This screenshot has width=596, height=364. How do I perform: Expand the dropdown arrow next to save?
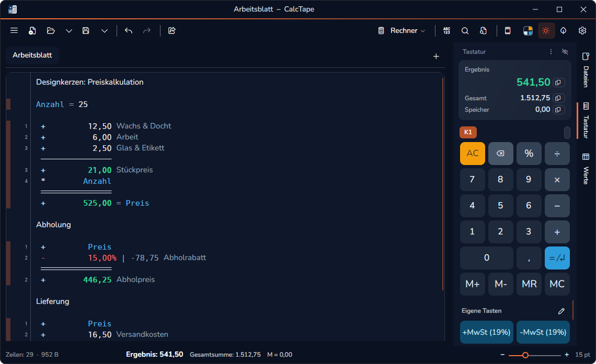pyautogui.click(x=105, y=31)
